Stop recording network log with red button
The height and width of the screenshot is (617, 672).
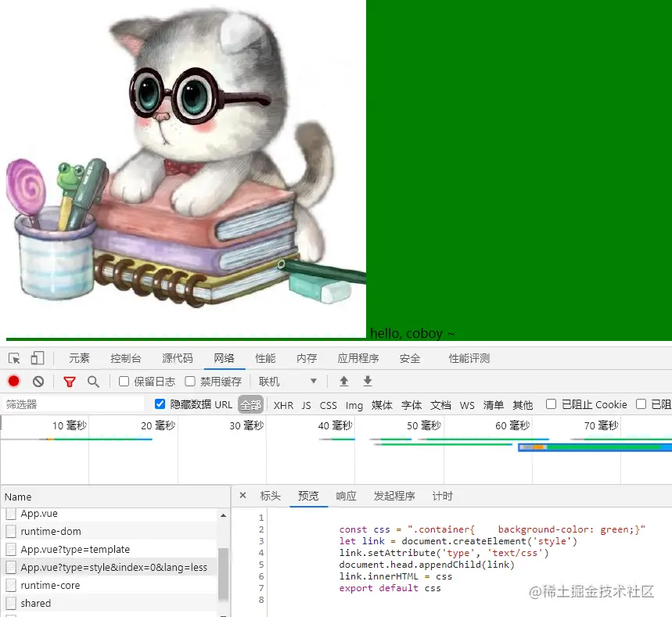[14, 381]
